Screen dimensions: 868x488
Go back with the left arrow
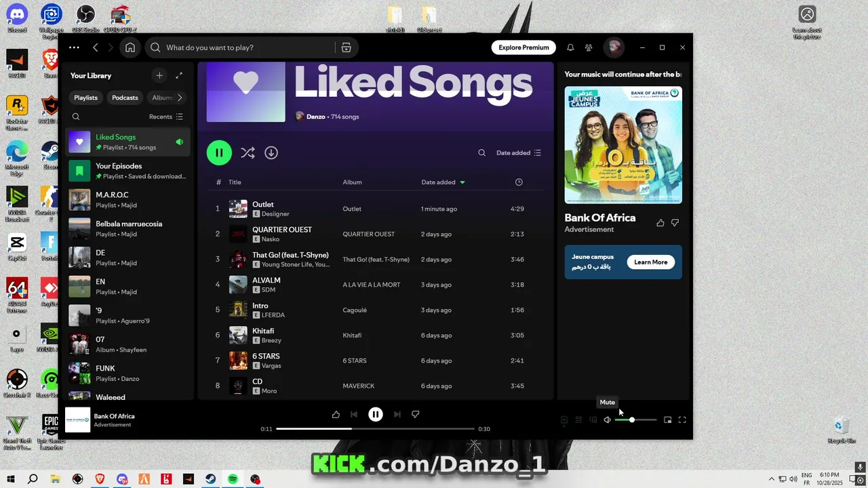(95, 47)
